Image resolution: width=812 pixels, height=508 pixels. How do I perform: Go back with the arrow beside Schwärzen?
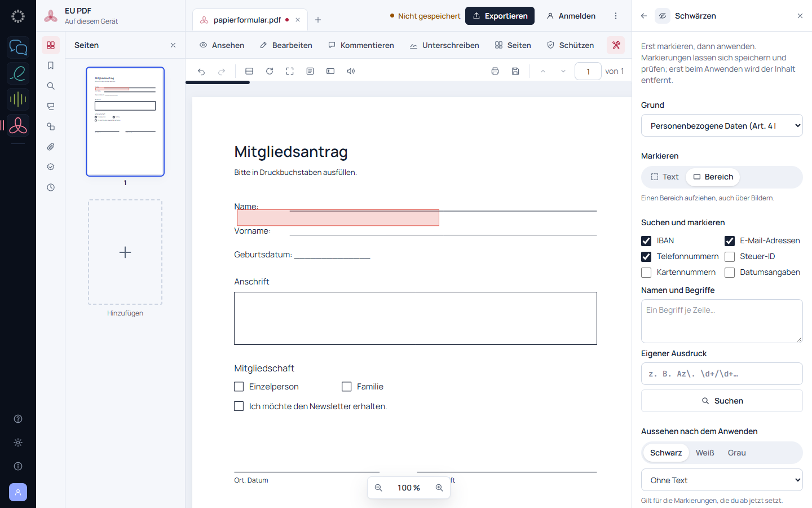pyautogui.click(x=644, y=16)
